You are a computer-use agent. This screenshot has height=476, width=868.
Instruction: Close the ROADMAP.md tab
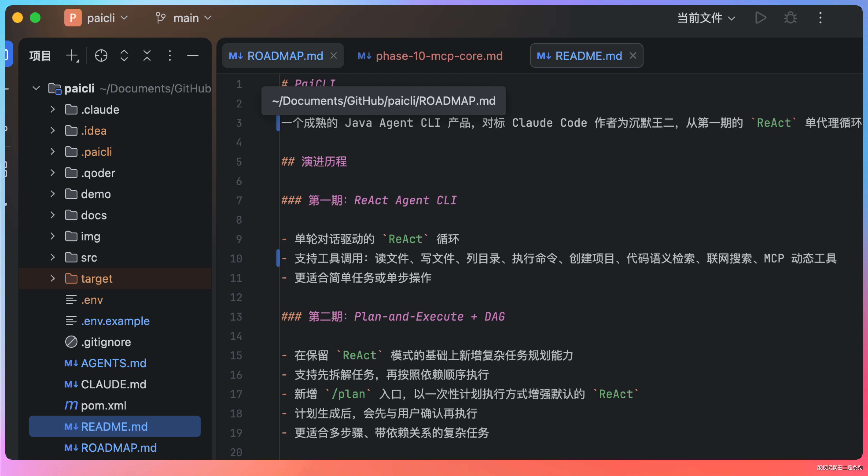point(334,56)
